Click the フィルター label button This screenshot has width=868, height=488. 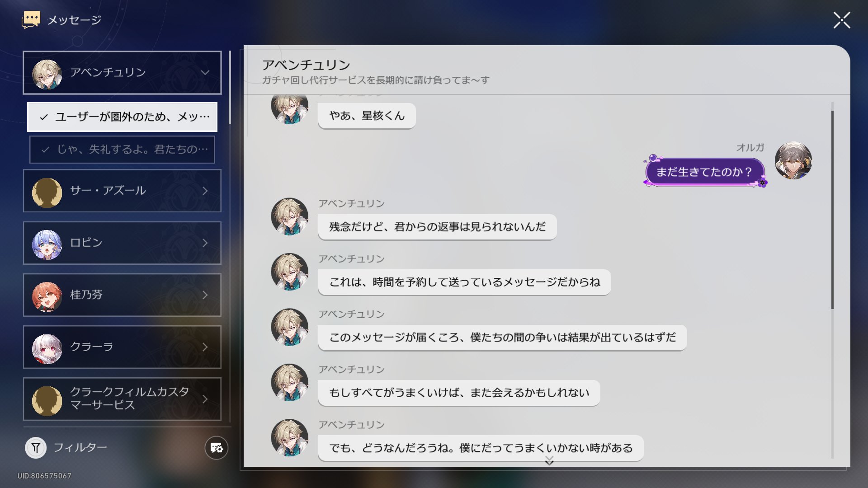(80, 447)
